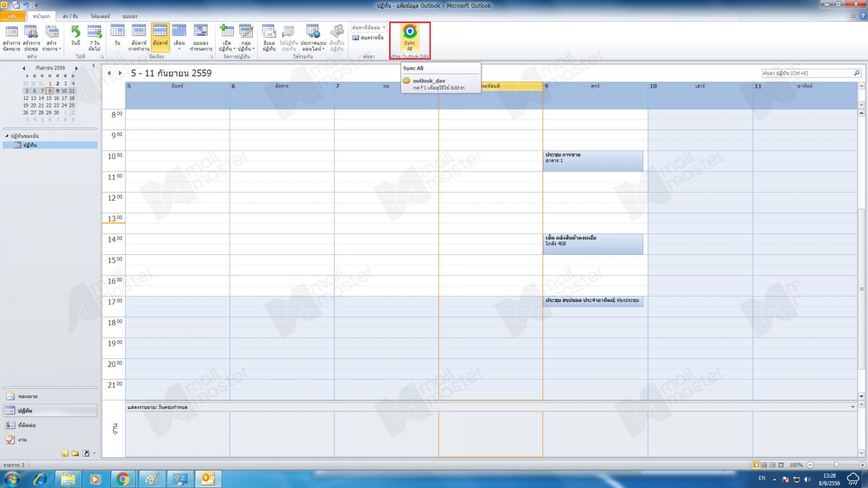Select day 22 in the mini calendar

tap(49, 105)
